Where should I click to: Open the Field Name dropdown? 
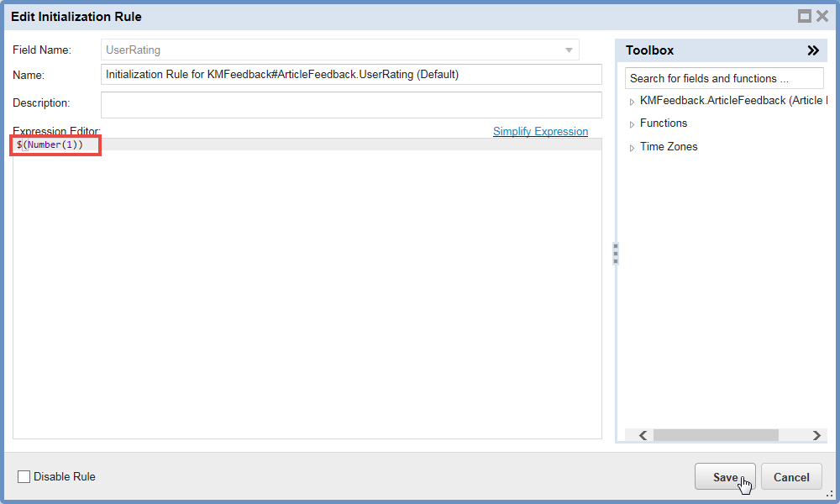click(x=569, y=50)
